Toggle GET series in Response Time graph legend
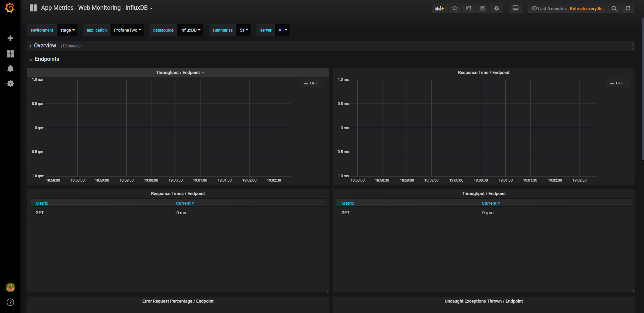This screenshot has width=644, height=313. coord(619,83)
